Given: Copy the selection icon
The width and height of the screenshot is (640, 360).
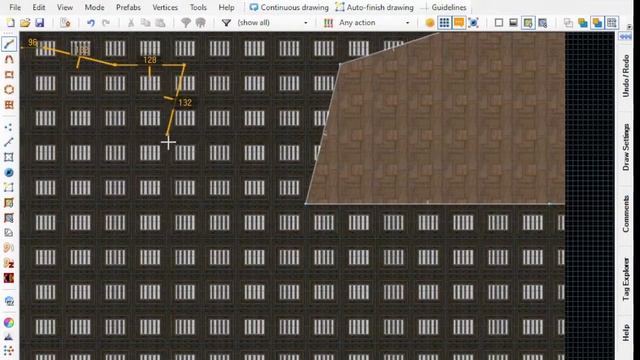Looking at the screenshot, I should tap(146, 23).
